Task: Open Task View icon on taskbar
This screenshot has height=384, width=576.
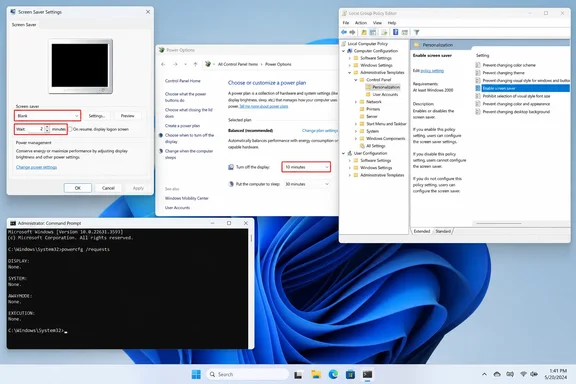Action: click(x=298, y=374)
